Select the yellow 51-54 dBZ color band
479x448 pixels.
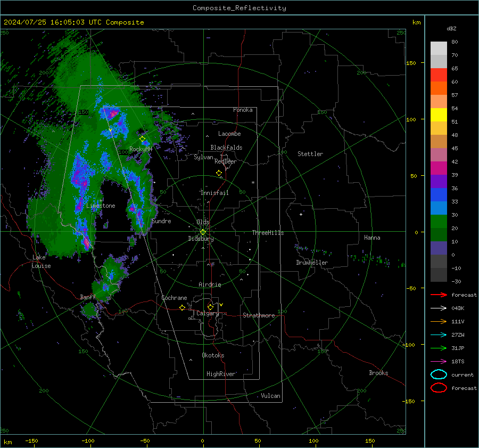439,115
